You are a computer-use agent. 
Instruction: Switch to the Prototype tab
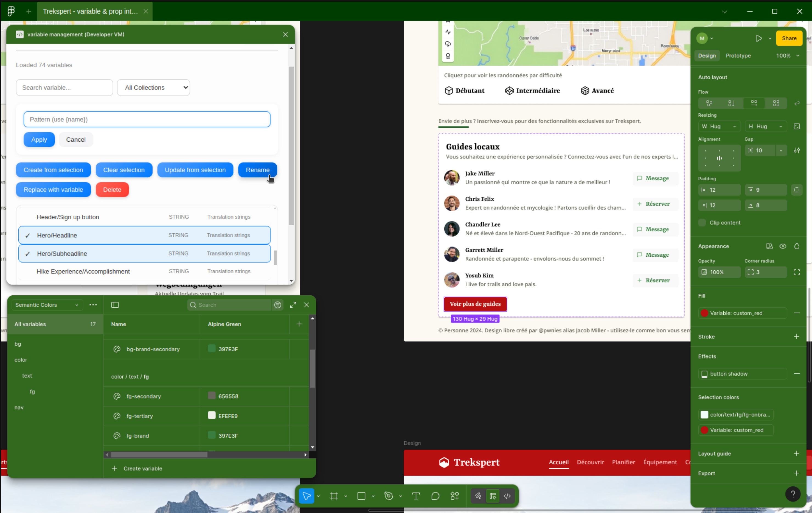point(738,56)
